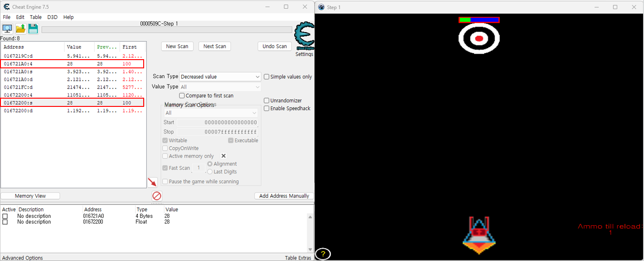Click the Start address input field
This screenshot has height=261, width=644.
point(217,122)
